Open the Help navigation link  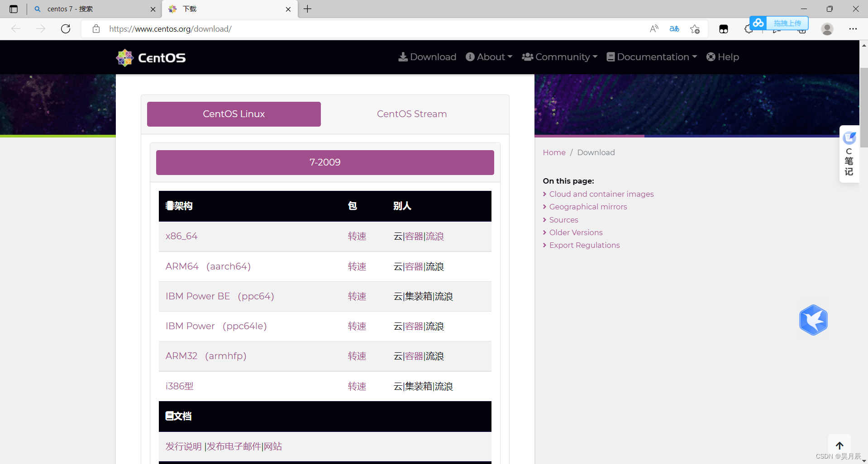click(723, 57)
